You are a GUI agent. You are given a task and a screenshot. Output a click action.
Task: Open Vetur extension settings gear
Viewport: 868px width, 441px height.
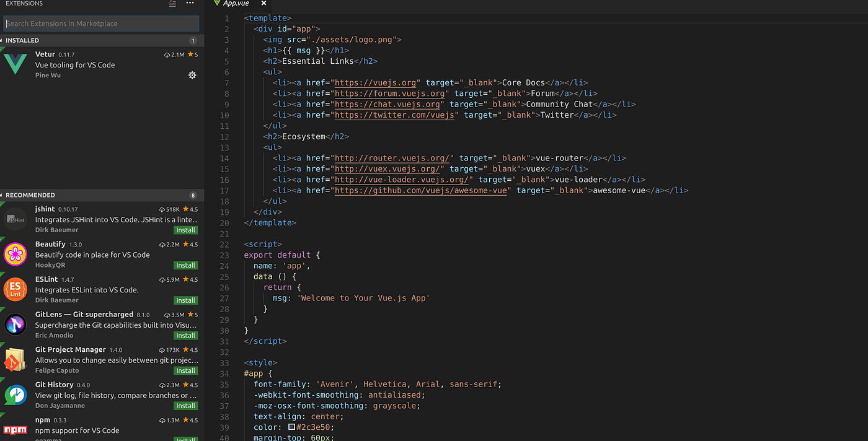[192, 75]
